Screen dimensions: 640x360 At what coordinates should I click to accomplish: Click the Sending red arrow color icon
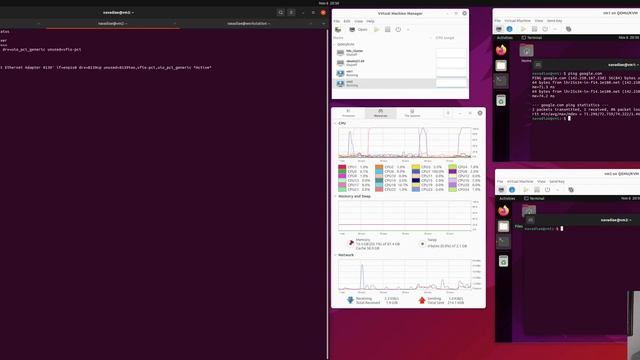(x=422, y=300)
